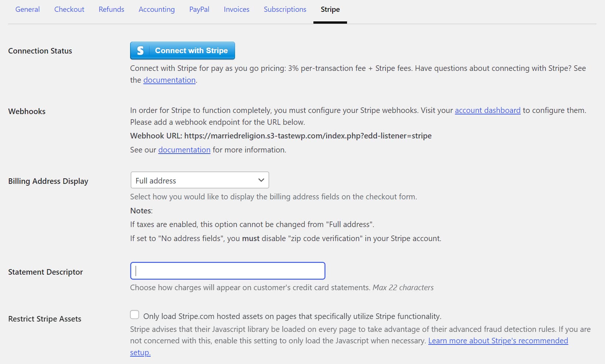Focus the Statement Descriptor input field
The width and height of the screenshot is (605, 364).
tap(227, 271)
